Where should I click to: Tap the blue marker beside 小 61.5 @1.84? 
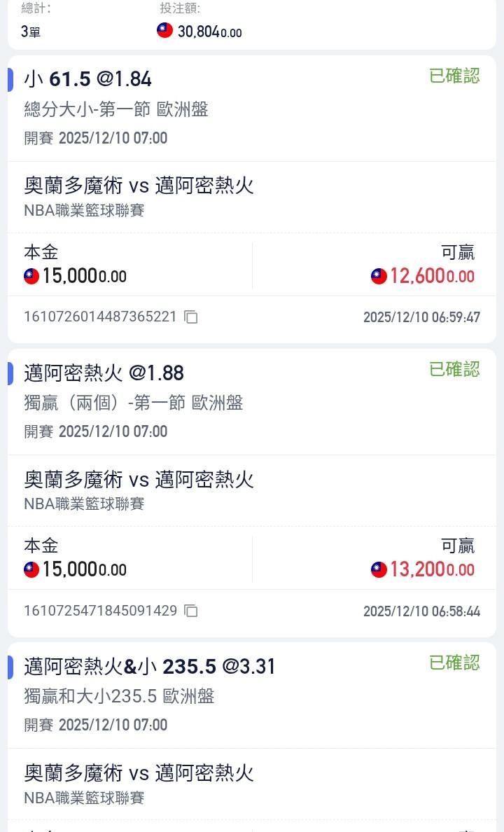pyautogui.click(x=10, y=80)
